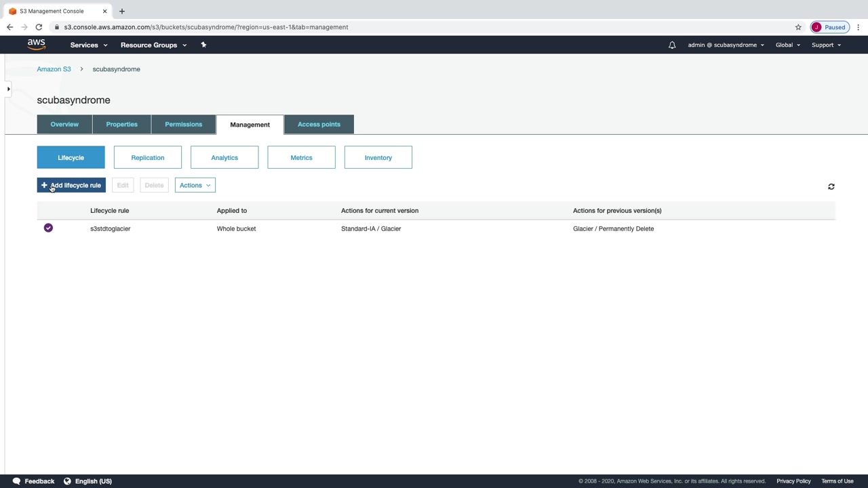Click the Standard-IA / Glacier cell
Image resolution: width=868 pixels, height=488 pixels.
pyautogui.click(x=371, y=228)
